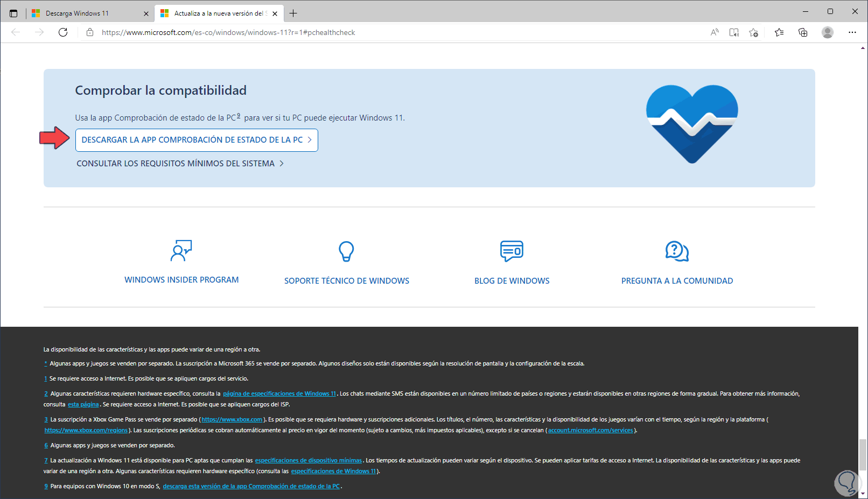Viewport: 868px width, 499px height.
Task: Click footnote marker 7 in the footer
Action: 46,460
